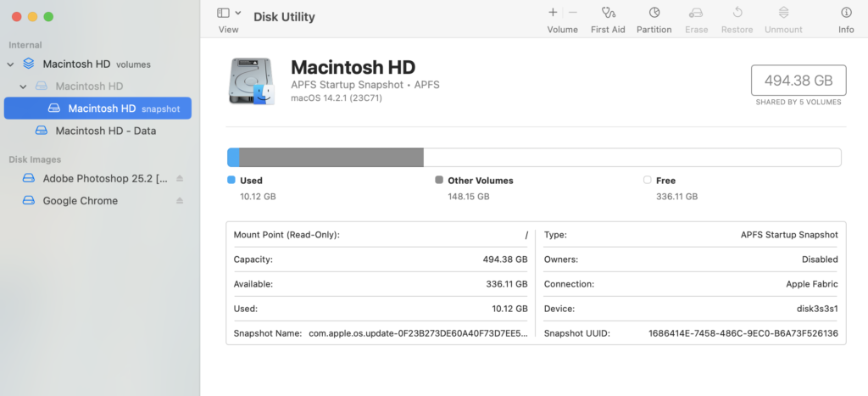Click the gray Other Volumes bar segment
The width and height of the screenshot is (868, 396).
coord(331,157)
